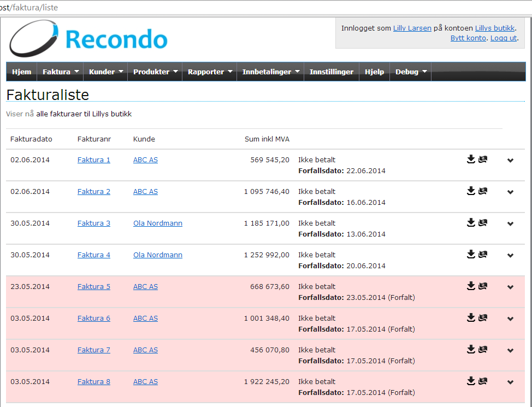Image resolution: width=532 pixels, height=407 pixels.
Task: Expand the Faktura 1 row chevron
Action: coord(510,161)
